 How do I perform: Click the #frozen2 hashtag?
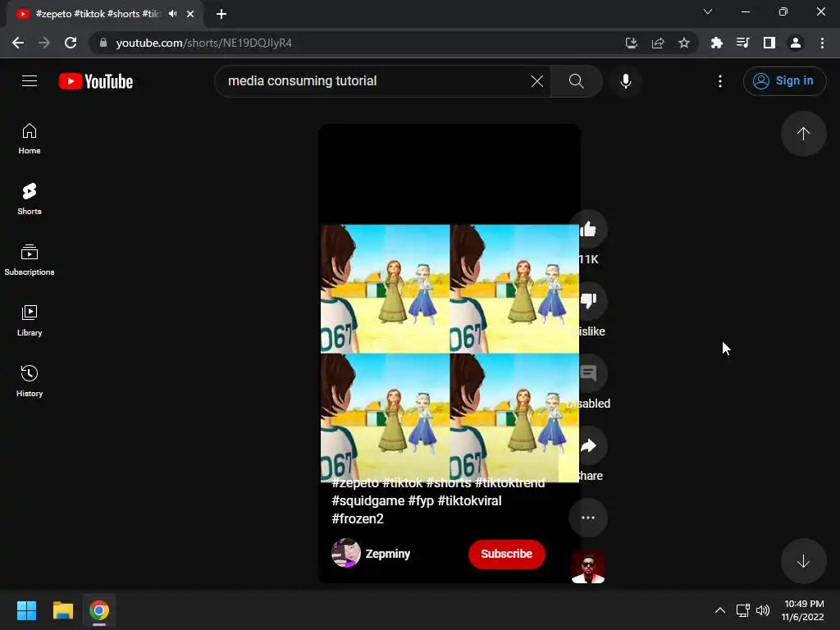click(358, 518)
